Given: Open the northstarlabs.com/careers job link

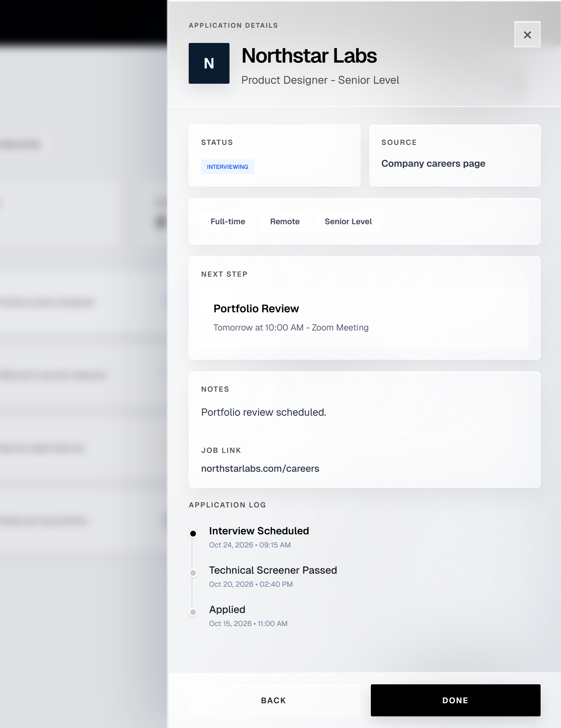Looking at the screenshot, I should tap(260, 468).
